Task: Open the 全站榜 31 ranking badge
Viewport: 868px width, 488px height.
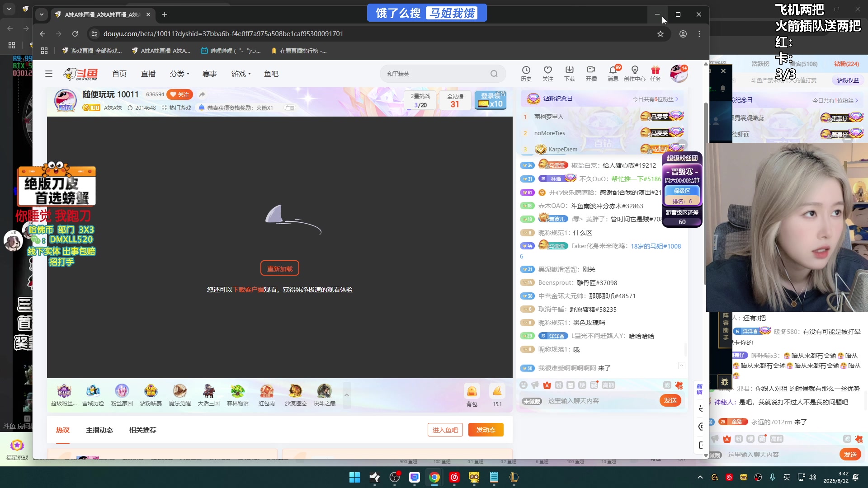Action: (455, 100)
